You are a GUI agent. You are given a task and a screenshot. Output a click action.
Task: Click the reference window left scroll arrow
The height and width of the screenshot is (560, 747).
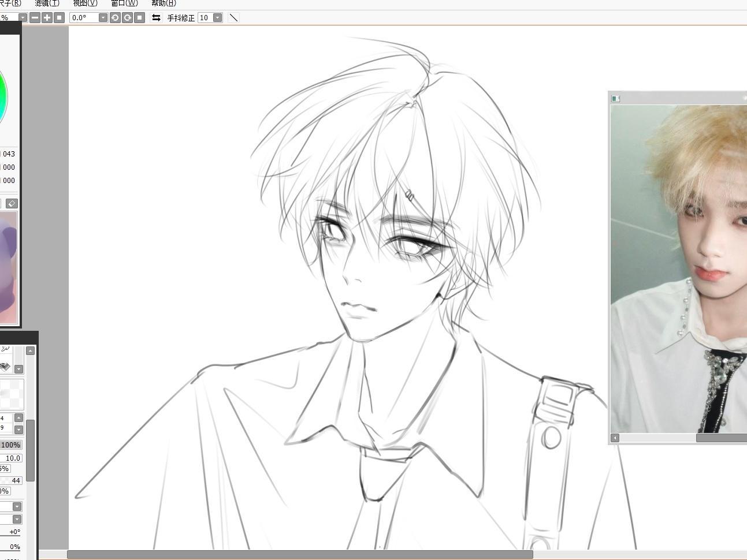pyautogui.click(x=615, y=438)
